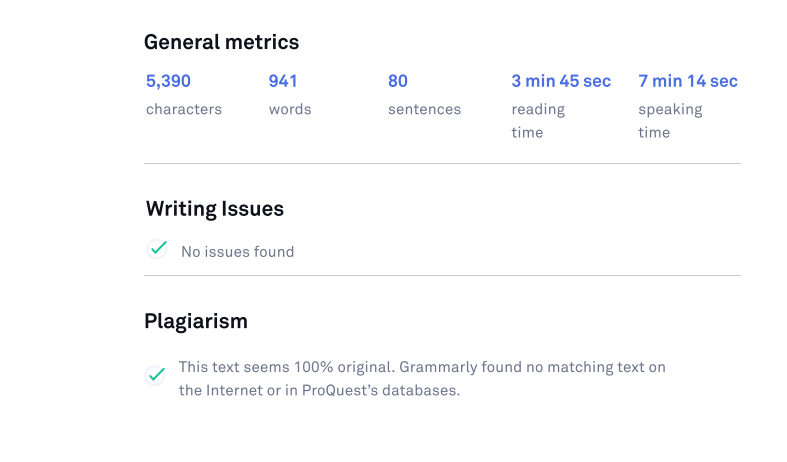Click the Writing Issues heading
Screen dimensions: 787x462
(214, 209)
